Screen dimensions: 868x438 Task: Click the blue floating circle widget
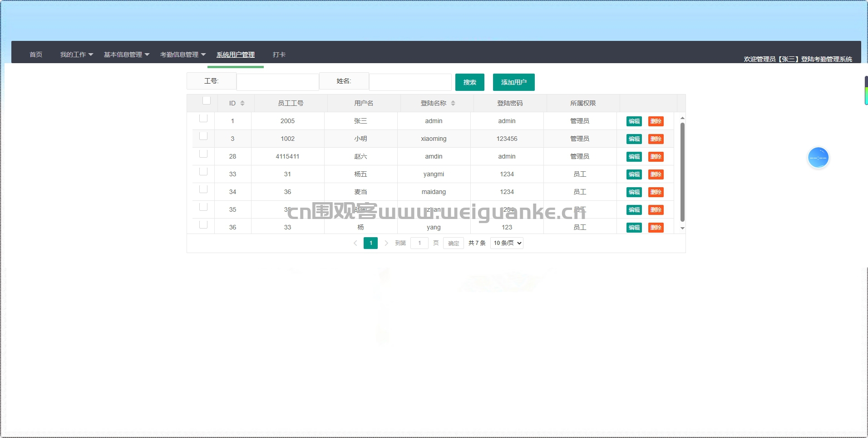818,158
